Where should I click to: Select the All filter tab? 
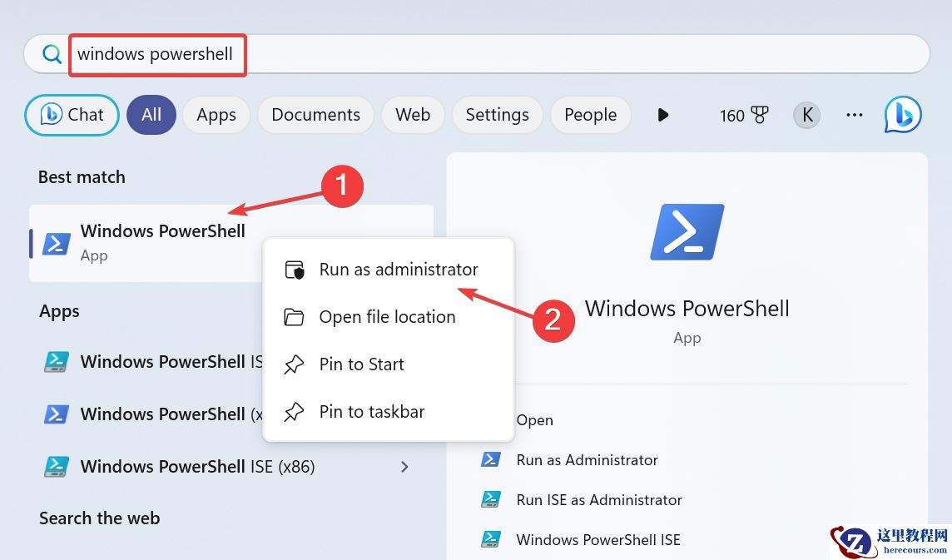pos(151,115)
